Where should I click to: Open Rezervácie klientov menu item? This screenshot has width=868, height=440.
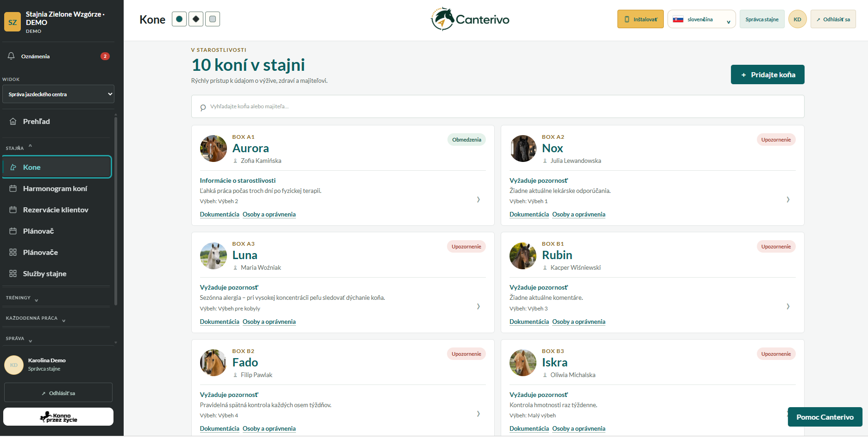tap(57, 210)
